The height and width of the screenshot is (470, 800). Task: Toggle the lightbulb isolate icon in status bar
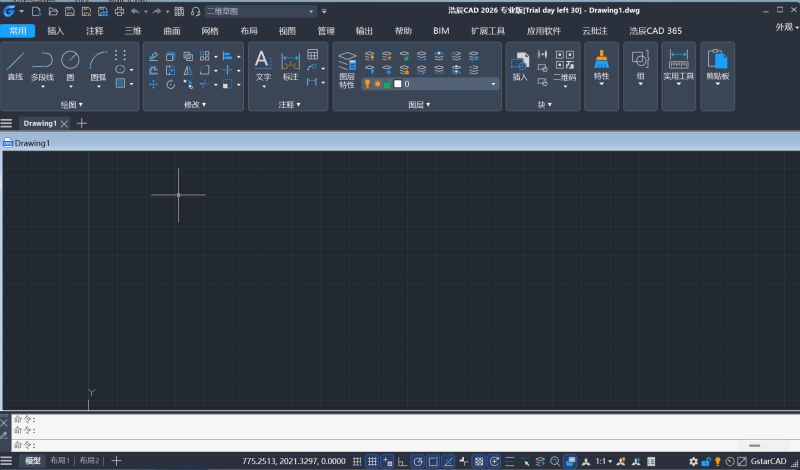718,461
